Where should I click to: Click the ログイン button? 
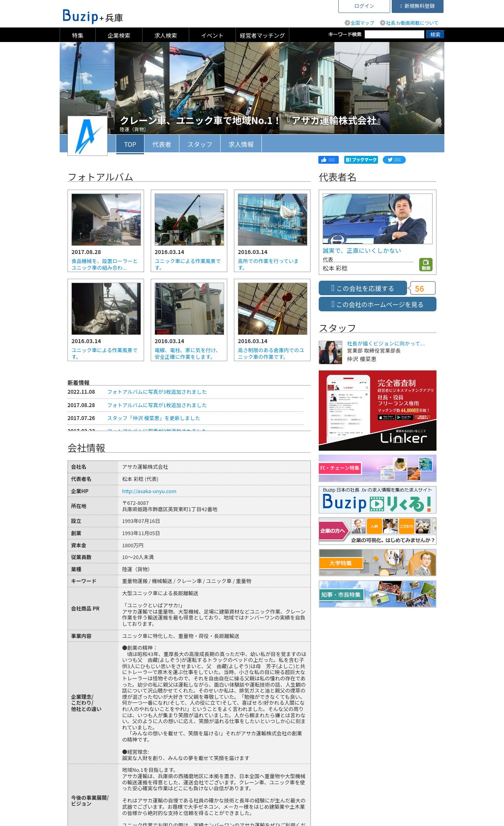click(x=364, y=6)
